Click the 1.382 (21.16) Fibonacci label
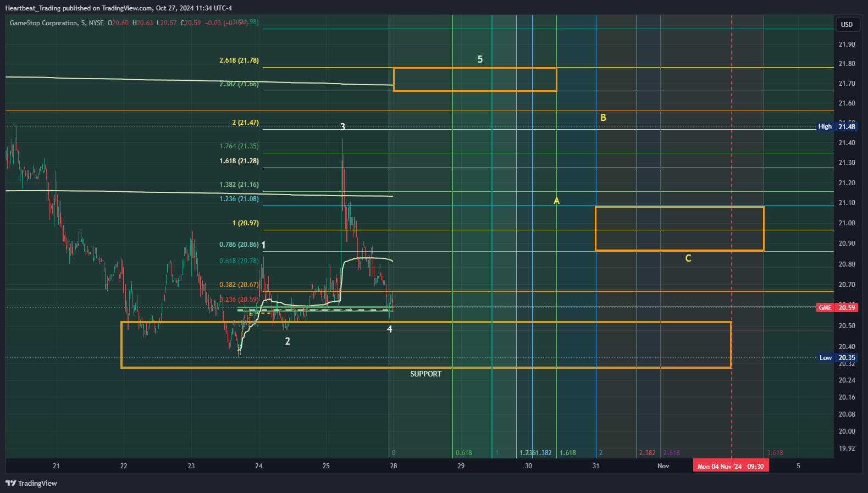The width and height of the screenshot is (868, 493). [239, 185]
